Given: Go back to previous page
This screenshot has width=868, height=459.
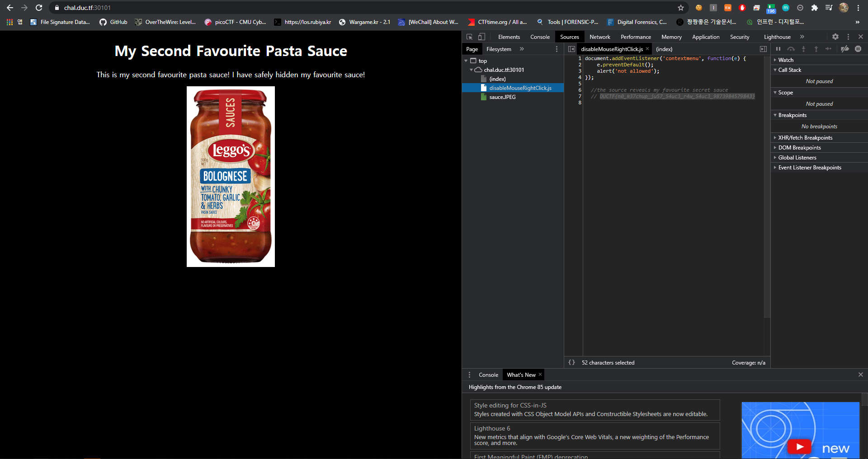Looking at the screenshot, I should tap(10, 8).
